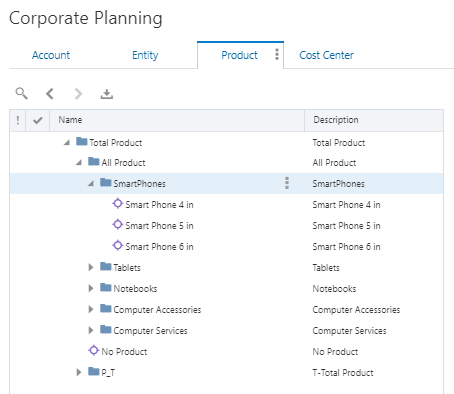This screenshot has height=394, width=454.
Task: Select the SmartPhones tree name
Action: [x=139, y=184]
